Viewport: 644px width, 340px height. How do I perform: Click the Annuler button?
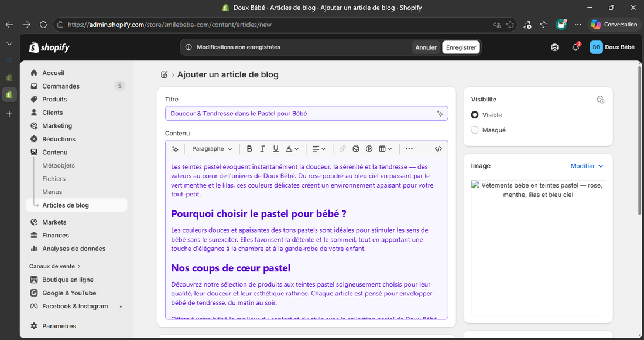[x=426, y=47]
